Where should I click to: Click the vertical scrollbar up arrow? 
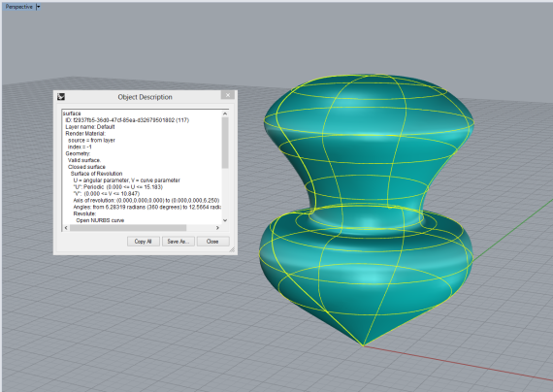pyautogui.click(x=225, y=114)
